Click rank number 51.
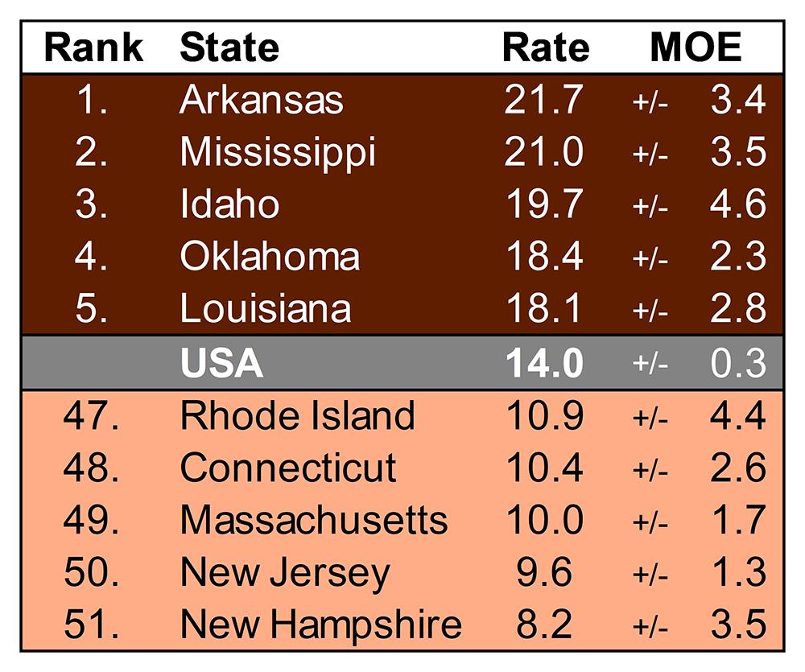 (92, 625)
